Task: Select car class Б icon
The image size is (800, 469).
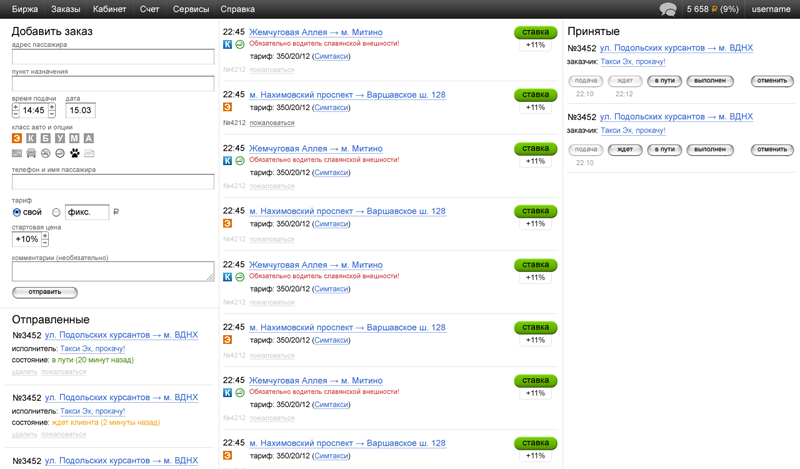Action: 45,138
